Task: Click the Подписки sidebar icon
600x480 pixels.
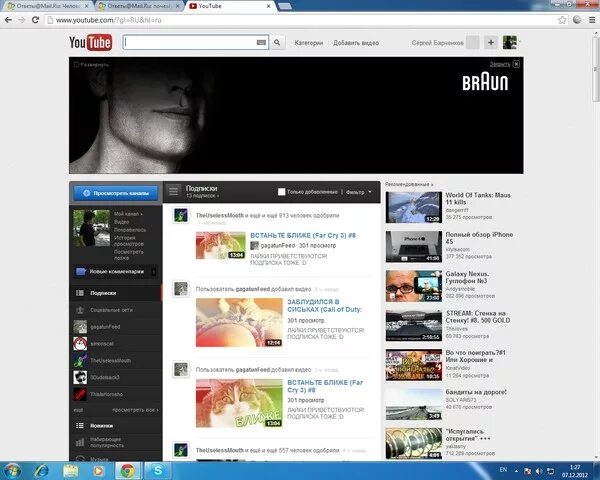Action: tap(80, 293)
